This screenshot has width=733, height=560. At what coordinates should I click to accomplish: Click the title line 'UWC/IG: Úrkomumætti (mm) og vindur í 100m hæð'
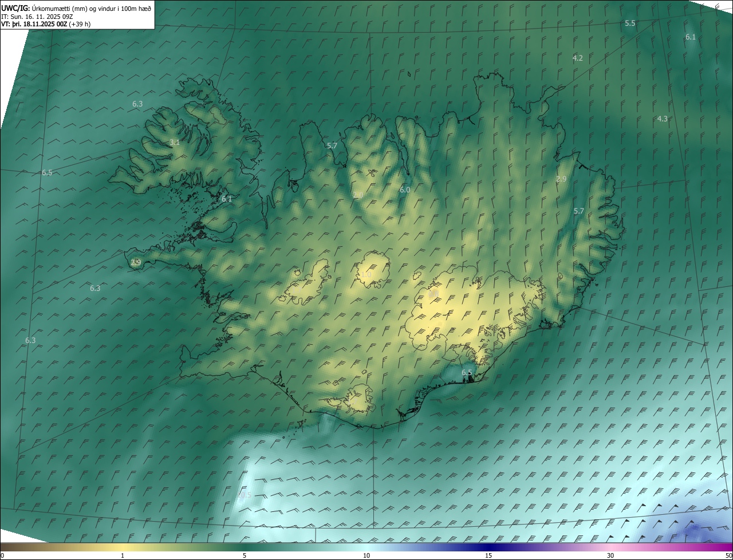point(76,8)
